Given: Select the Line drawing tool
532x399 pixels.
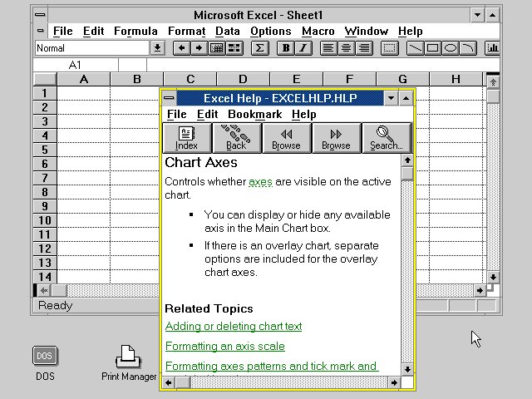Looking at the screenshot, I should point(415,48).
